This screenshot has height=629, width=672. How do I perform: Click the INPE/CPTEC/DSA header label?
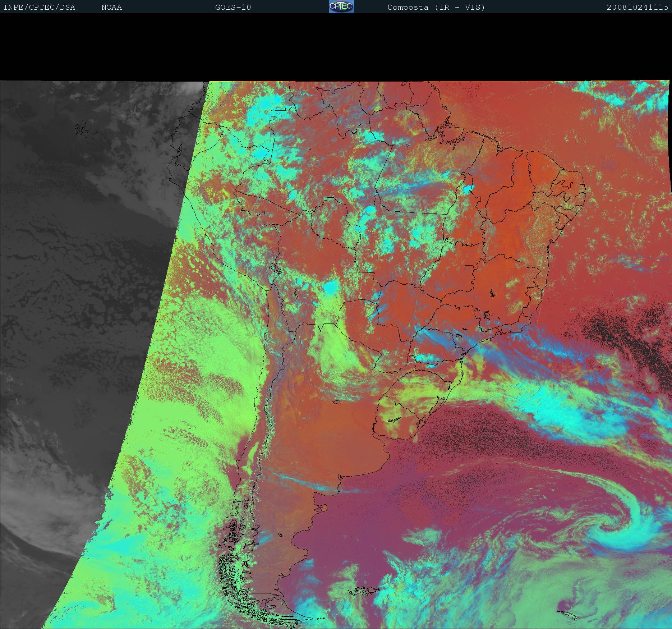[39, 7]
